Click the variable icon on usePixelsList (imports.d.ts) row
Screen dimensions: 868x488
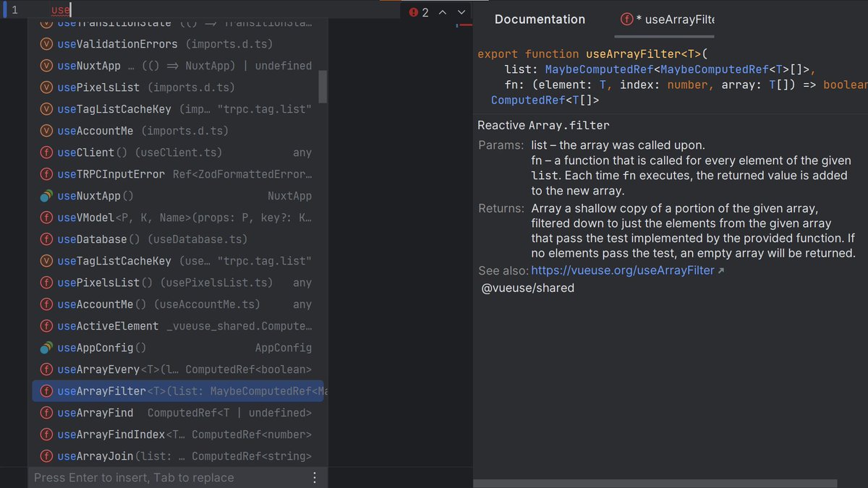pos(46,87)
